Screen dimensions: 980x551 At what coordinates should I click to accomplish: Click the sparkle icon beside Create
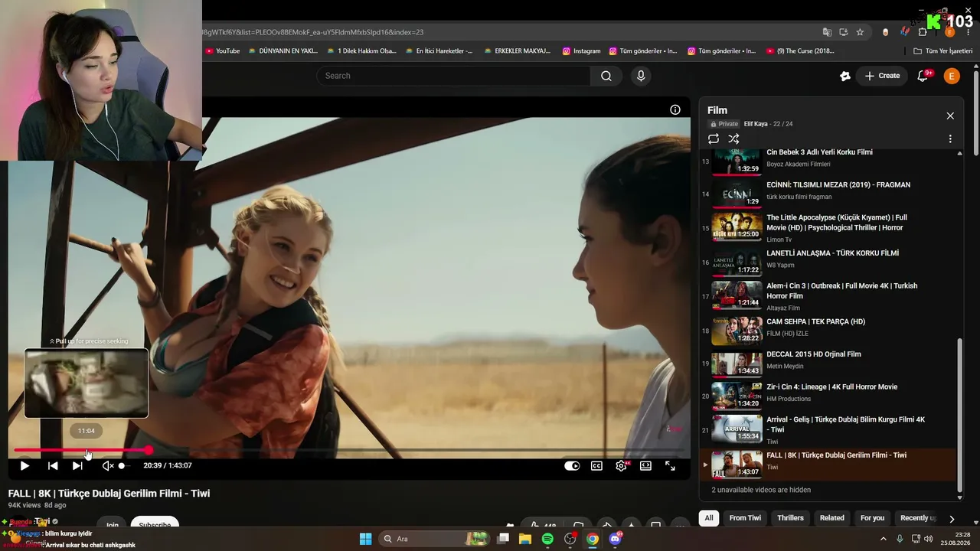pyautogui.click(x=845, y=76)
